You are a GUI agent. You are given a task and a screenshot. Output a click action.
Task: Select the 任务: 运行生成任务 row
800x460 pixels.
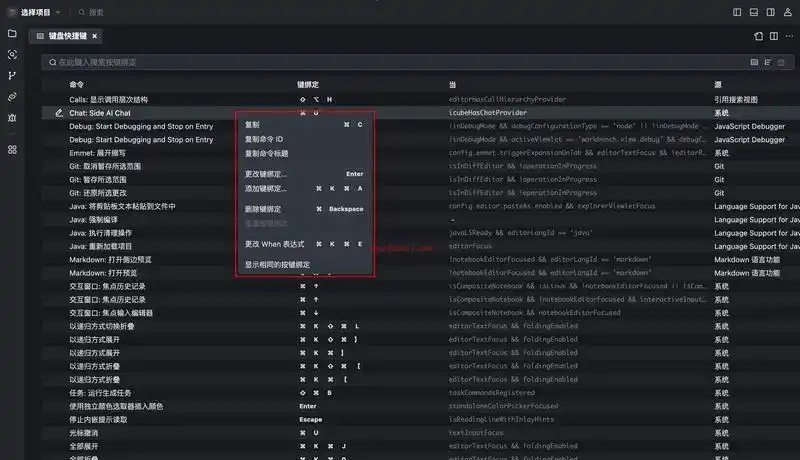(x=421, y=393)
